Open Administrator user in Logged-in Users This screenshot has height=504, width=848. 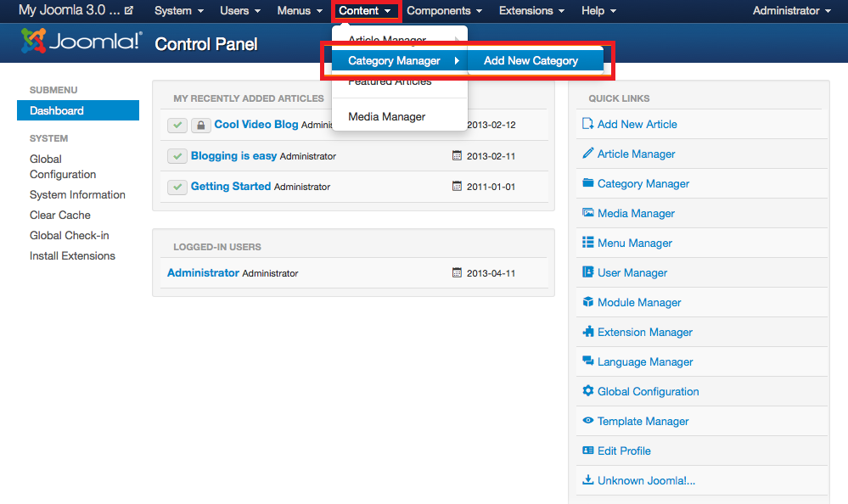click(x=204, y=272)
